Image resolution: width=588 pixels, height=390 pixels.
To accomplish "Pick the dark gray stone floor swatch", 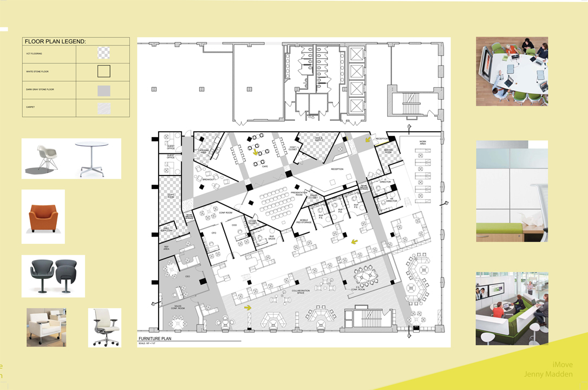I will pyautogui.click(x=103, y=90).
